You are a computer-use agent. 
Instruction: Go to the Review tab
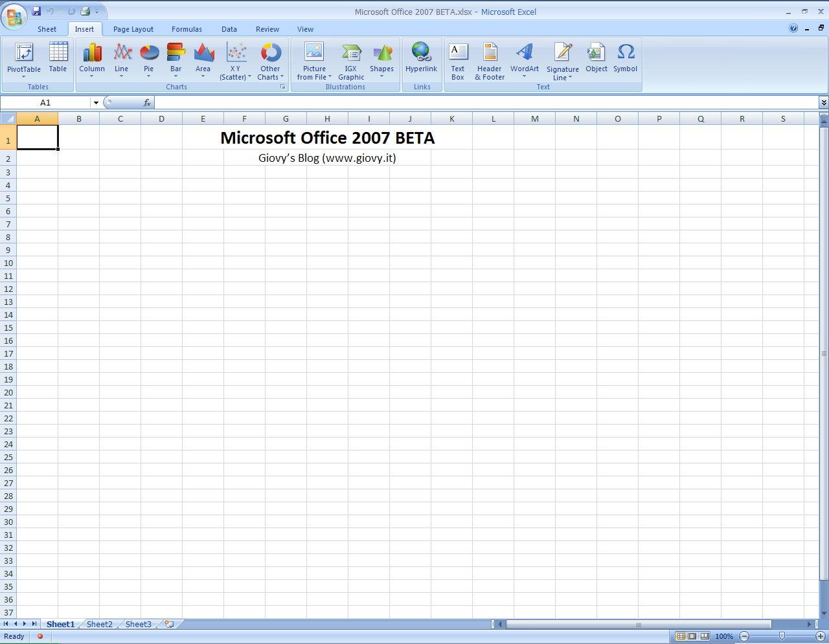tap(267, 29)
